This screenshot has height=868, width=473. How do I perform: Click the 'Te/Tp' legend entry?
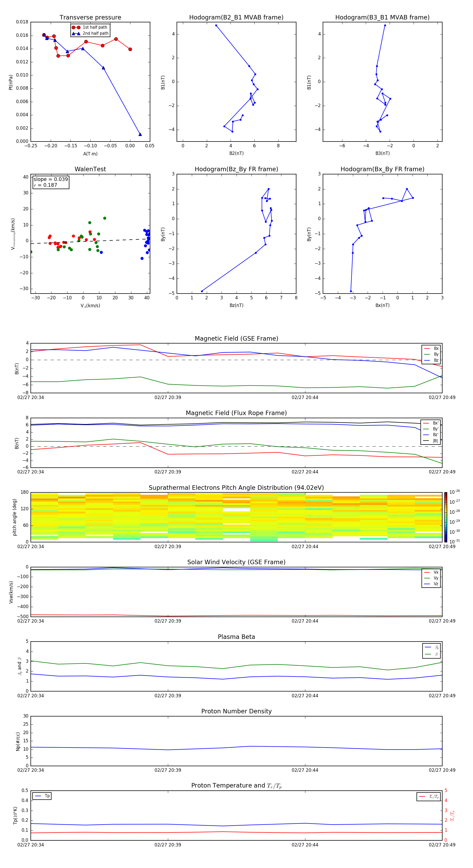click(429, 796)
